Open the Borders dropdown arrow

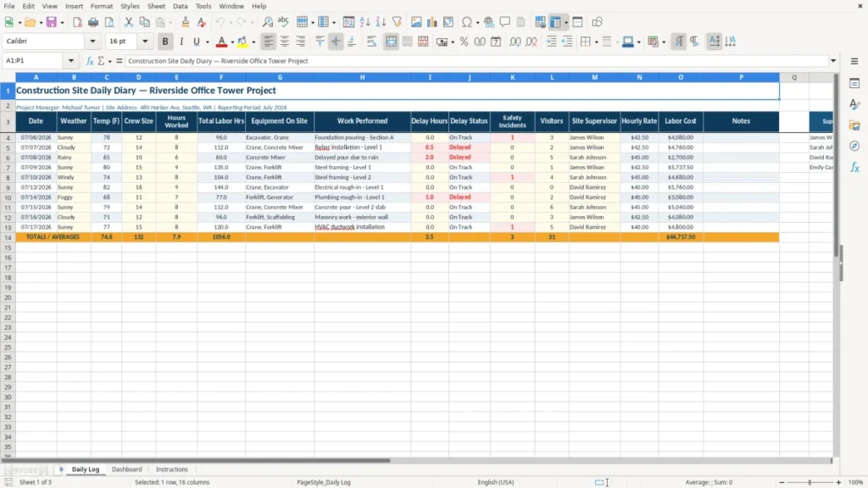tap(596, 42)
